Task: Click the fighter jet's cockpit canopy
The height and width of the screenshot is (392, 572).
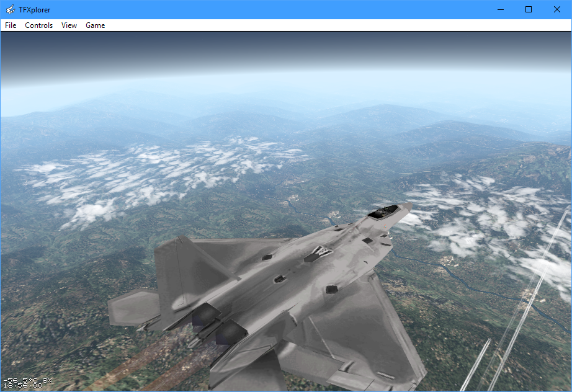Action: pyautogui.click(x=383, y=212)
